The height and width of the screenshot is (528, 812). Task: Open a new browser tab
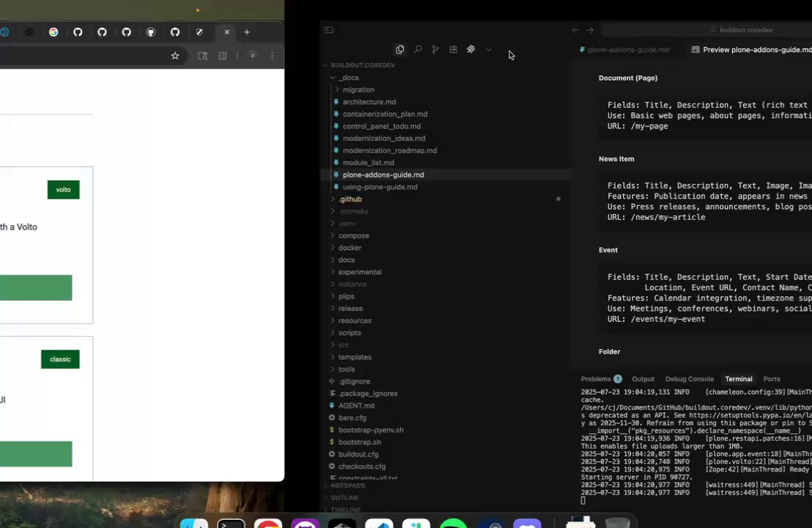point(247,32)
